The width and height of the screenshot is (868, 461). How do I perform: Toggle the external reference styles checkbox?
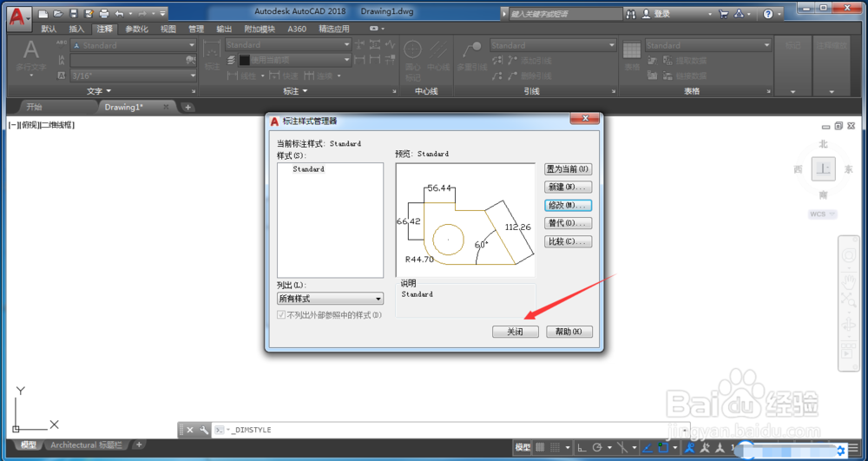(x=282, y=315)
